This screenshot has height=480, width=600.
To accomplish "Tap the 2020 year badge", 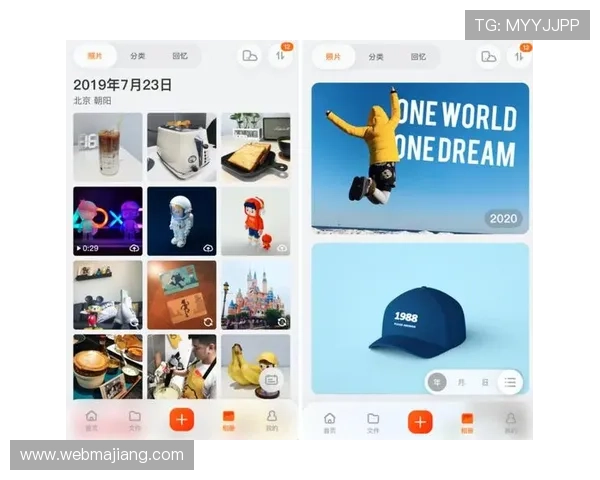I will 503,219.
